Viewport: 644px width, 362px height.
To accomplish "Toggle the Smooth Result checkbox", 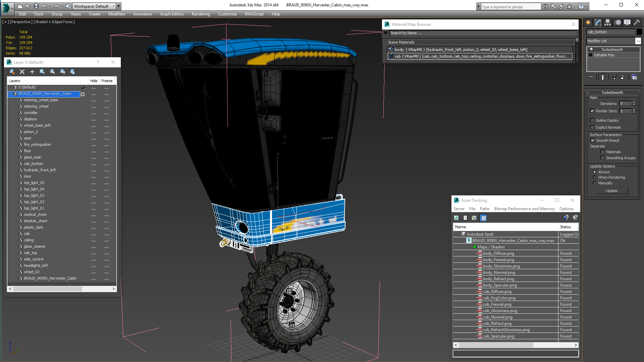I will [592, 140].
